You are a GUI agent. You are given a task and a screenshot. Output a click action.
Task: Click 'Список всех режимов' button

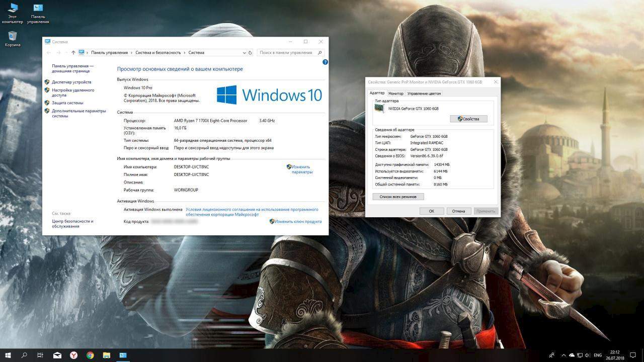[398, 197]
